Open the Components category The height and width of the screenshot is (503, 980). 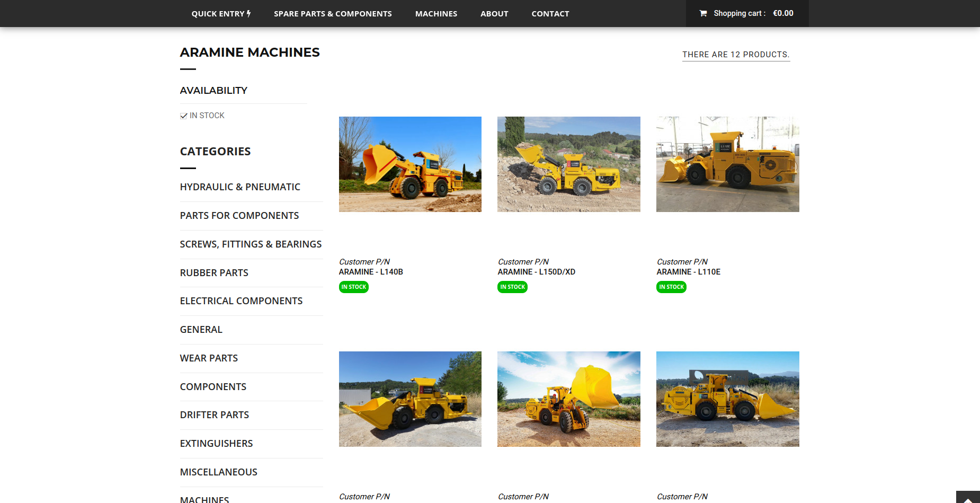coord(213,387)
